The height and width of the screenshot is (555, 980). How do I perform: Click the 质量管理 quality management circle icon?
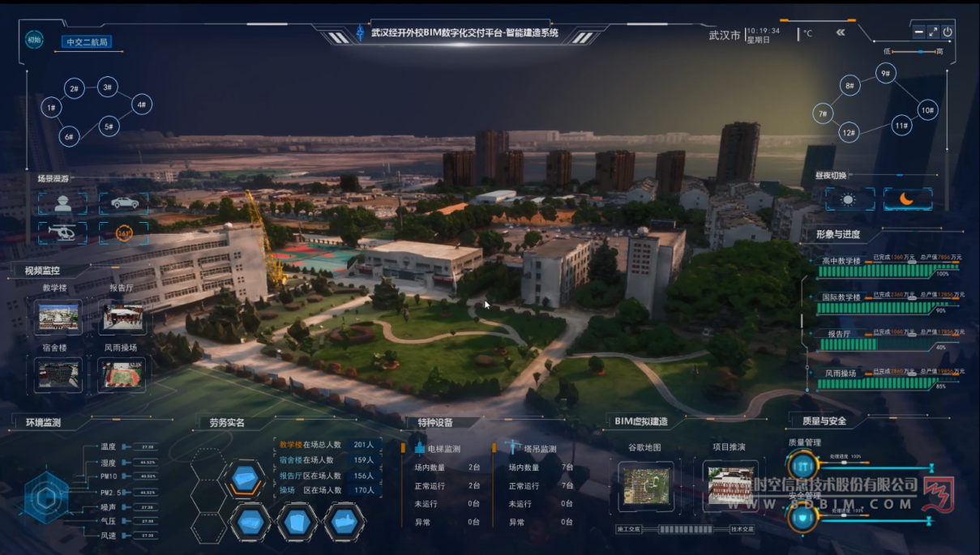[802, 467]
